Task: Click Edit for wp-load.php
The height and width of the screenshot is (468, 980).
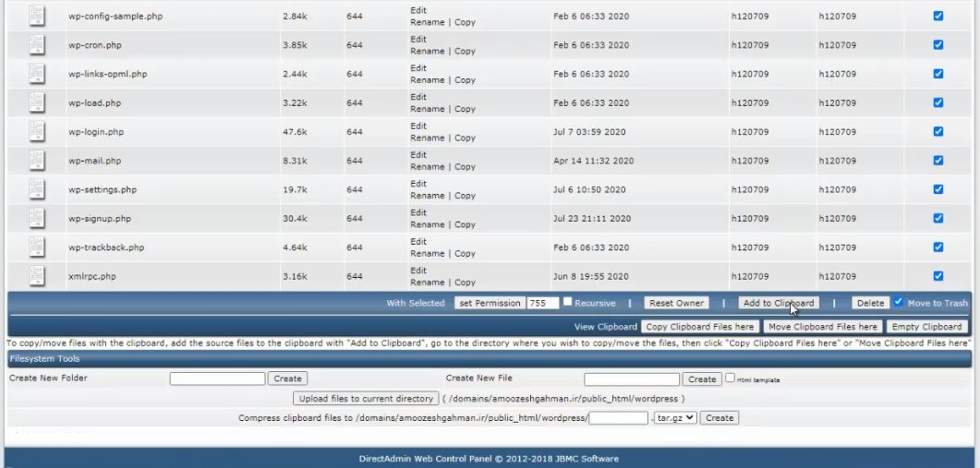Action: [x=418, y=97]
